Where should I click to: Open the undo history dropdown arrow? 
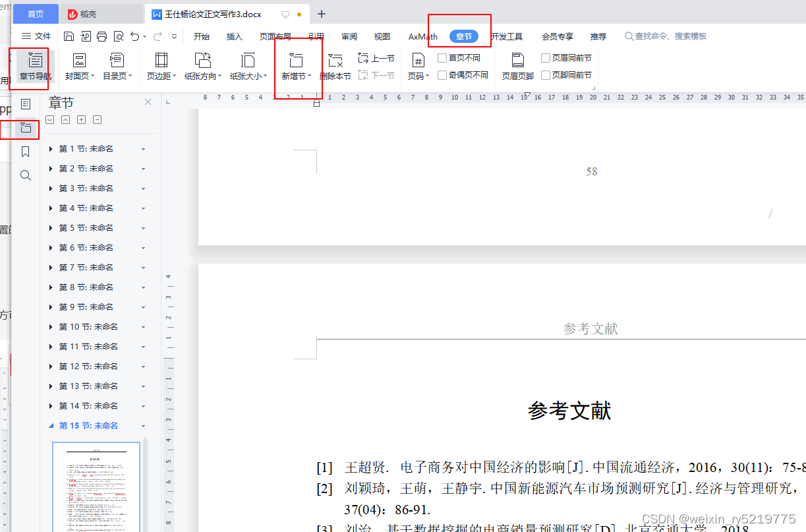tap(144, 36)
